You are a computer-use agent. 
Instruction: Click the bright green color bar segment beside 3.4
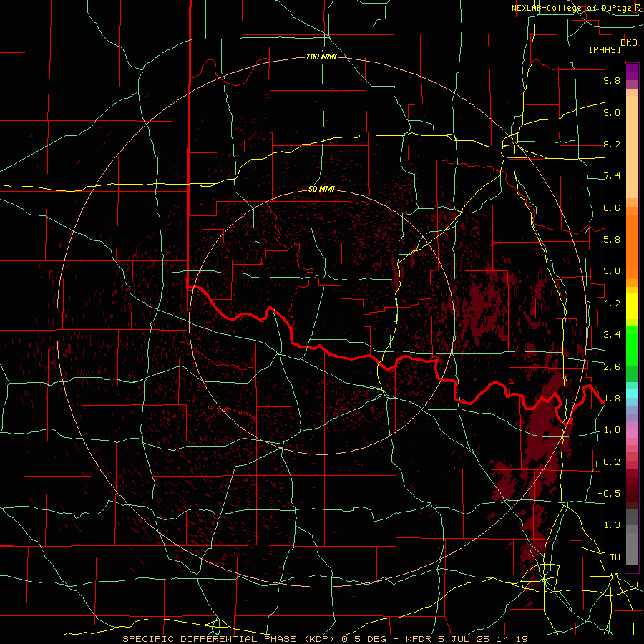click(x=632, y=346)
